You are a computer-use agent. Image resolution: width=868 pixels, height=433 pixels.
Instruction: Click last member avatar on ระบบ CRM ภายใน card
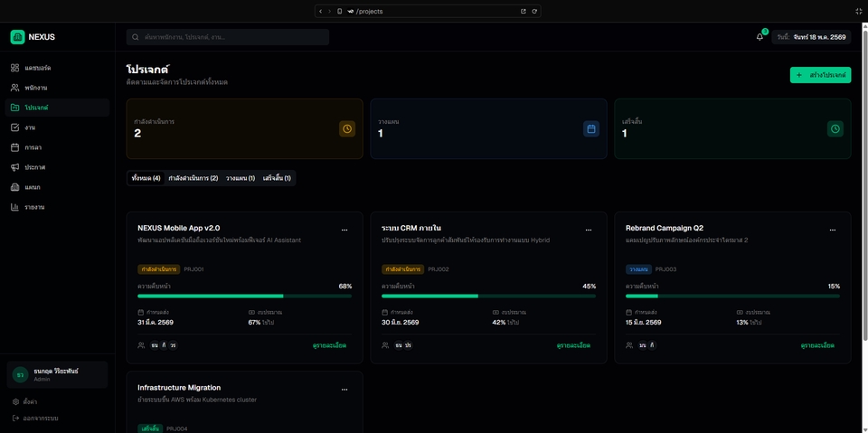[408, 345]
